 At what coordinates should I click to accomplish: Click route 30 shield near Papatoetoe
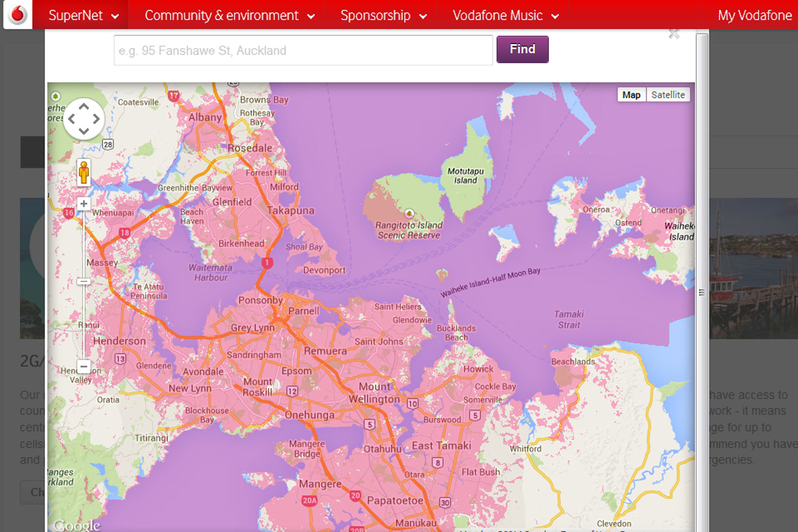click(x=445, y=502)
